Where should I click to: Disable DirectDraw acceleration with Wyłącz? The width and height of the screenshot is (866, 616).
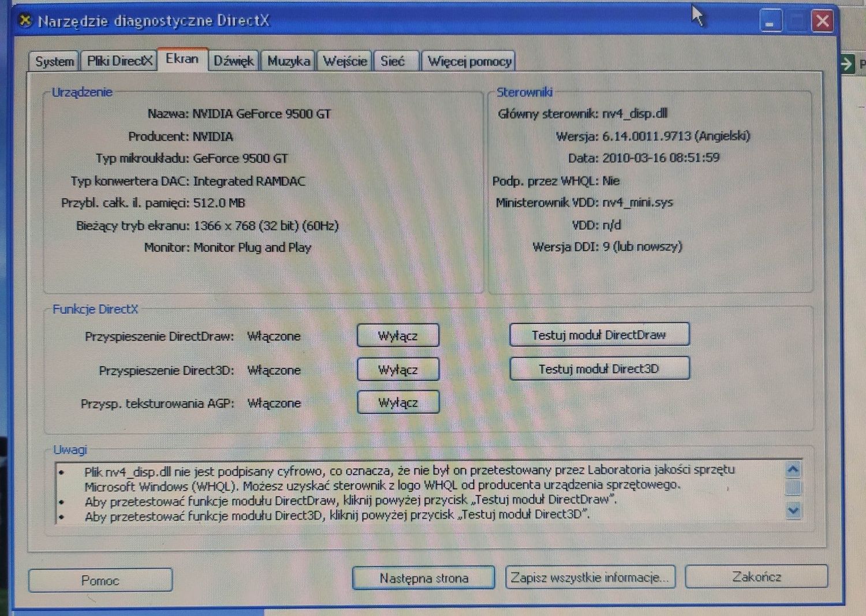398,335
